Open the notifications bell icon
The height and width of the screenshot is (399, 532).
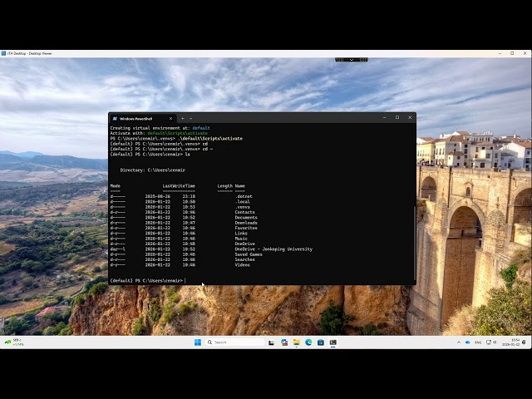pyautogui.click(x=525, y=342)
